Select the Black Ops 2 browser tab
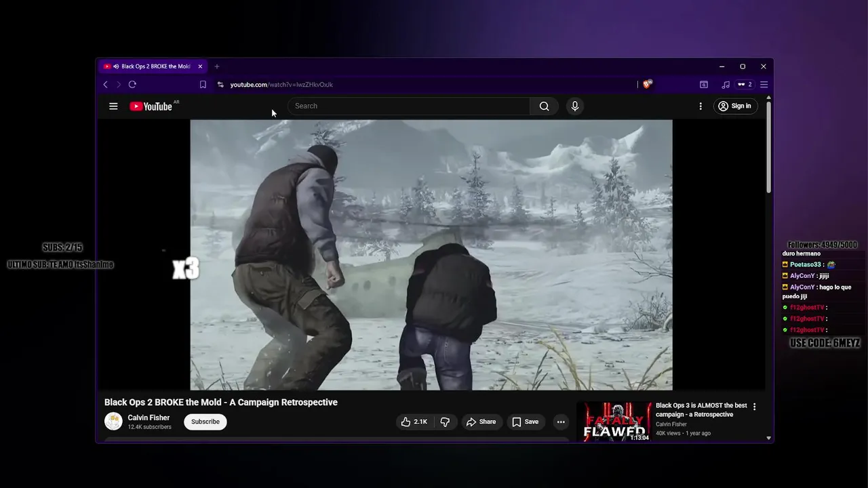The image size is (868, 488). [153, 66]
